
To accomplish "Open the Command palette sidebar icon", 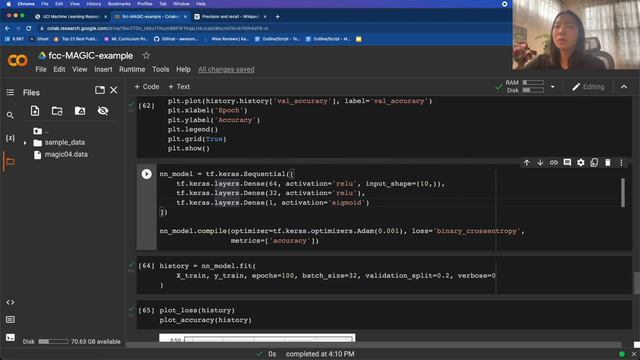I will 10,320.
